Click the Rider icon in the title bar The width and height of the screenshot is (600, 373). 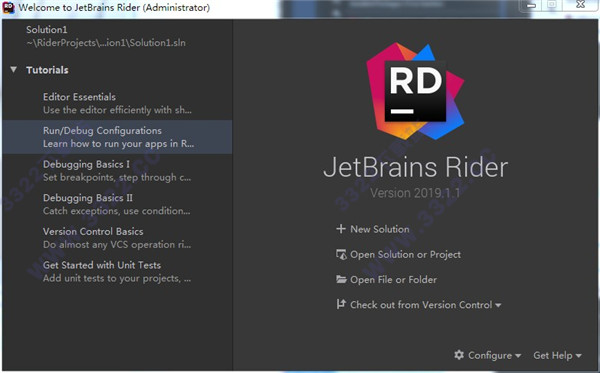tap(8, 7)
